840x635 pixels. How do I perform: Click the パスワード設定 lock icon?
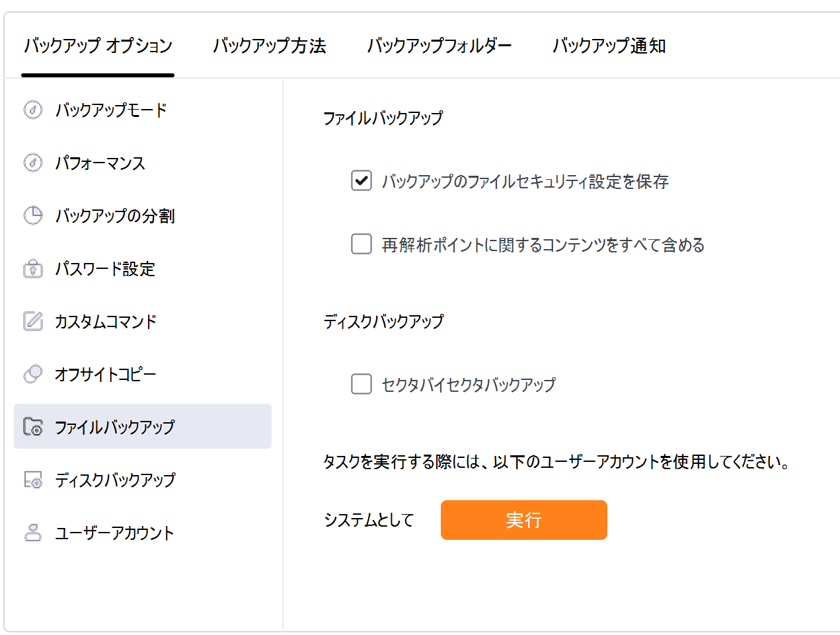33,268
